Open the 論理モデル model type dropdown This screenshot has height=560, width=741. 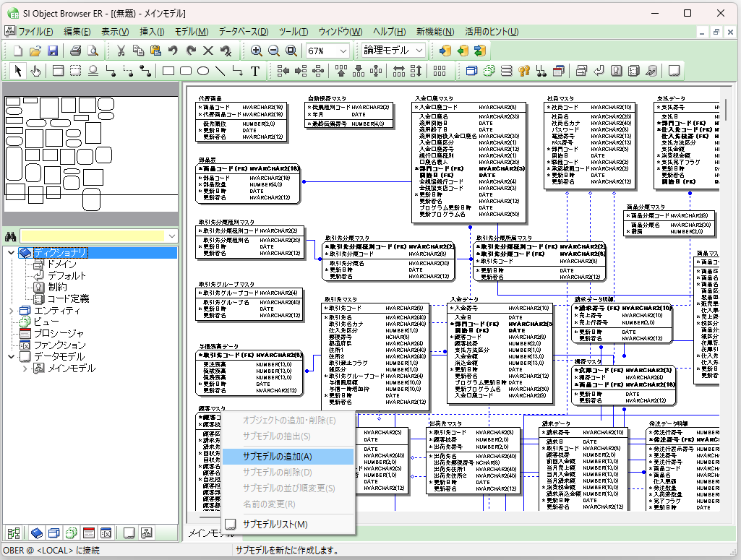tap(419, 51)
